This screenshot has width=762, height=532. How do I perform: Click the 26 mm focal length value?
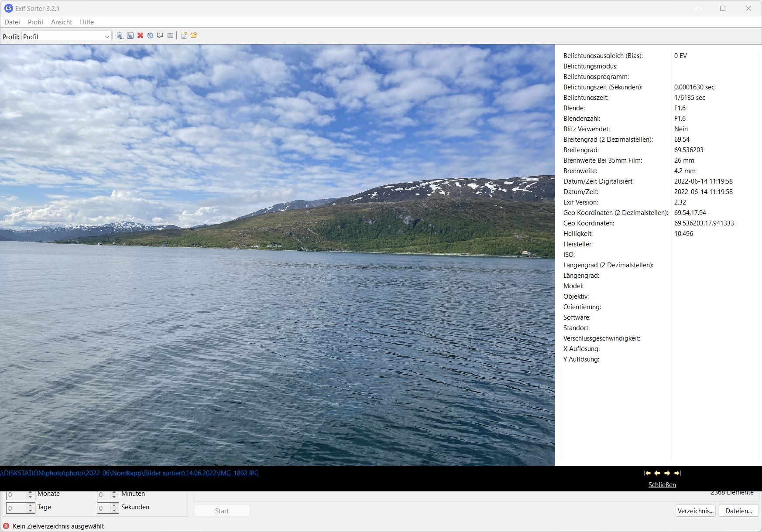pos(684,160)
